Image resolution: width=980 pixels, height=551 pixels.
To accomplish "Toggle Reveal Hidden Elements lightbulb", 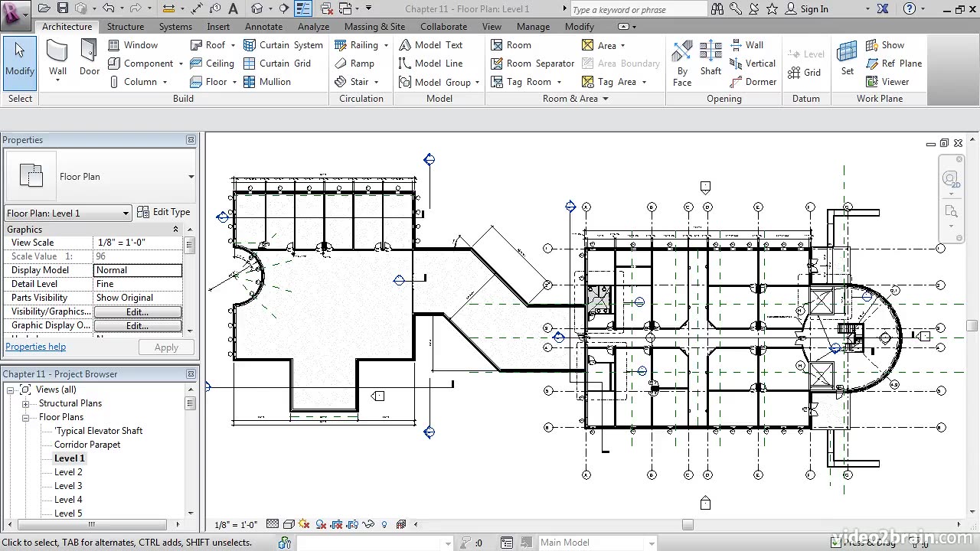I will click(x=384, y=524).
